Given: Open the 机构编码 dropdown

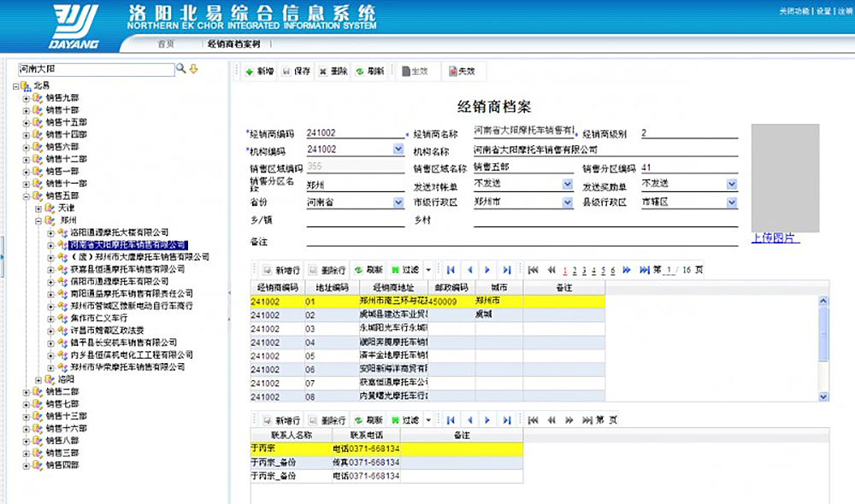Looking at the screenshot, I should pos(398,149).
